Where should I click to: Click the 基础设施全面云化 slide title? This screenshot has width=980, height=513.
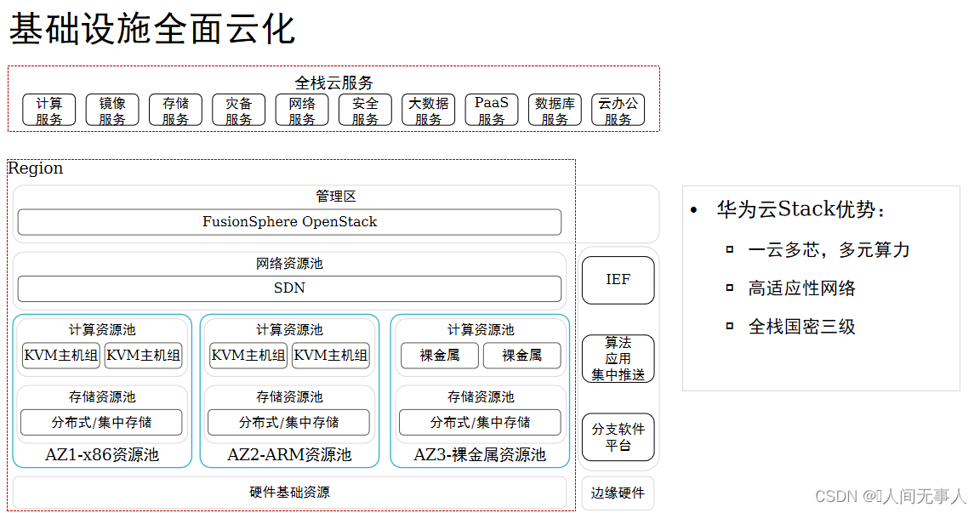(x=151, y=30)
